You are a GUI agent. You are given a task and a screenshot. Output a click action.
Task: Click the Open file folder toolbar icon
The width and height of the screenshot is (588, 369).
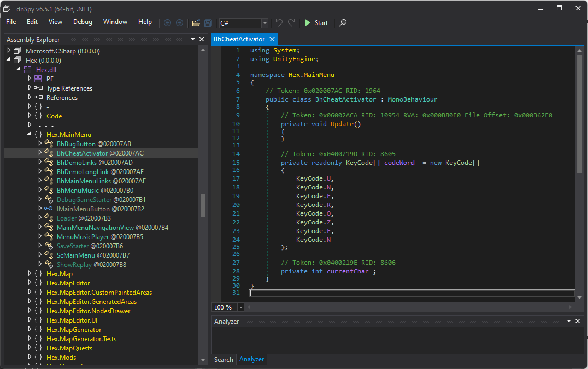pos(196,23)
